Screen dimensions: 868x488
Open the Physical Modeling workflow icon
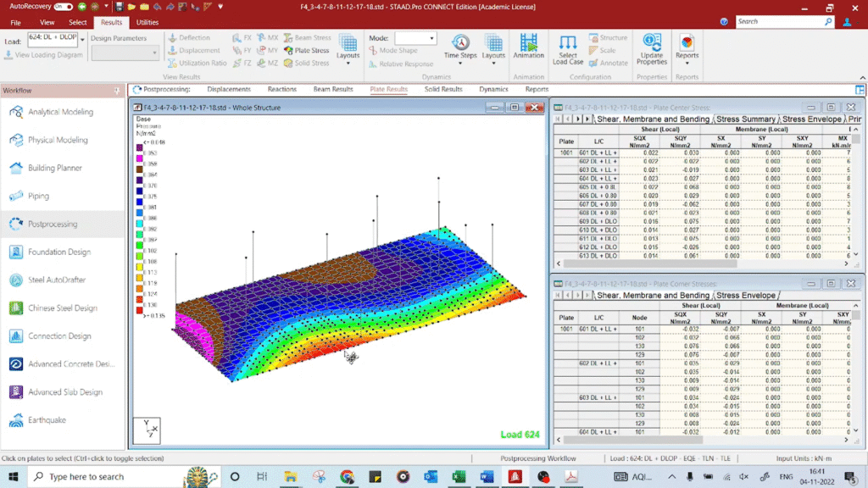tap(16, 140)
